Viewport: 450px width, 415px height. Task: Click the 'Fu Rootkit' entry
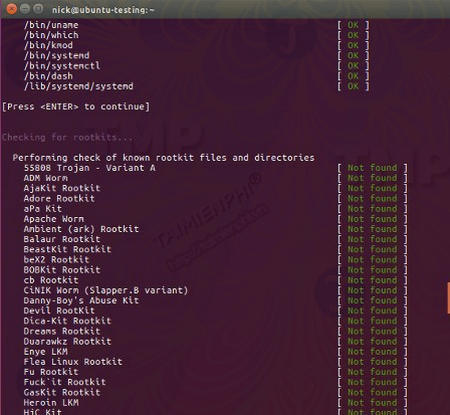click(x=51, y=372)
